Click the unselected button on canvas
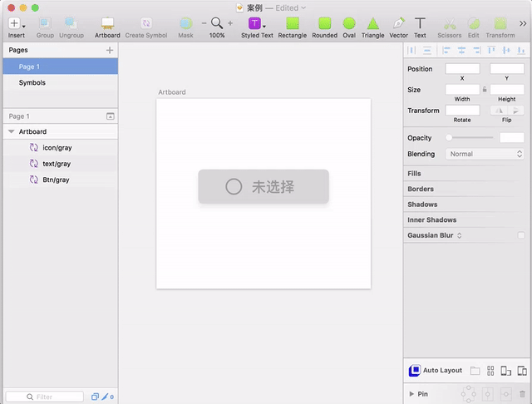The height and width of the screenshot is (404, 532). click(x=264, y=186)
